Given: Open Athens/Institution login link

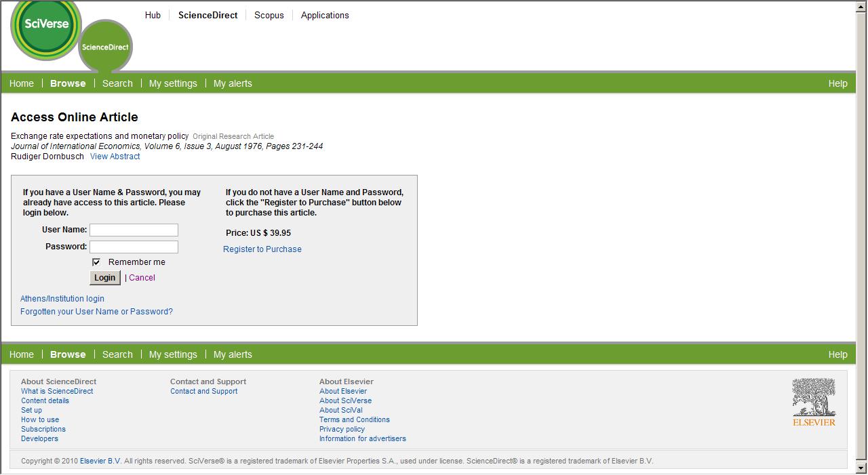Looking at the screenshot, I should click(62, 299).
